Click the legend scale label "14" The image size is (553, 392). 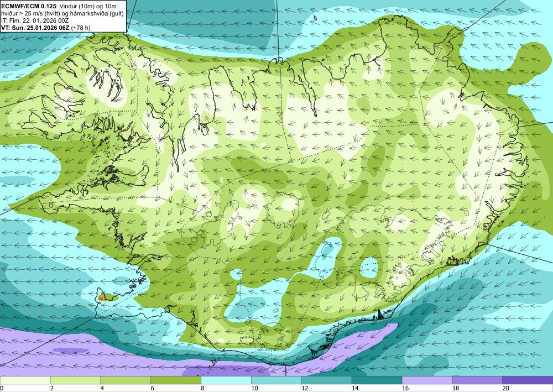[354, 388]
